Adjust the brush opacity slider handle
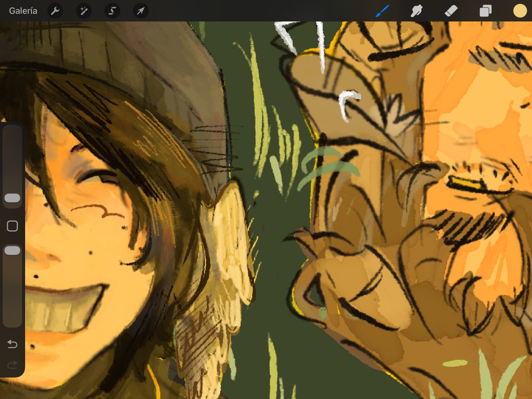 12,251
